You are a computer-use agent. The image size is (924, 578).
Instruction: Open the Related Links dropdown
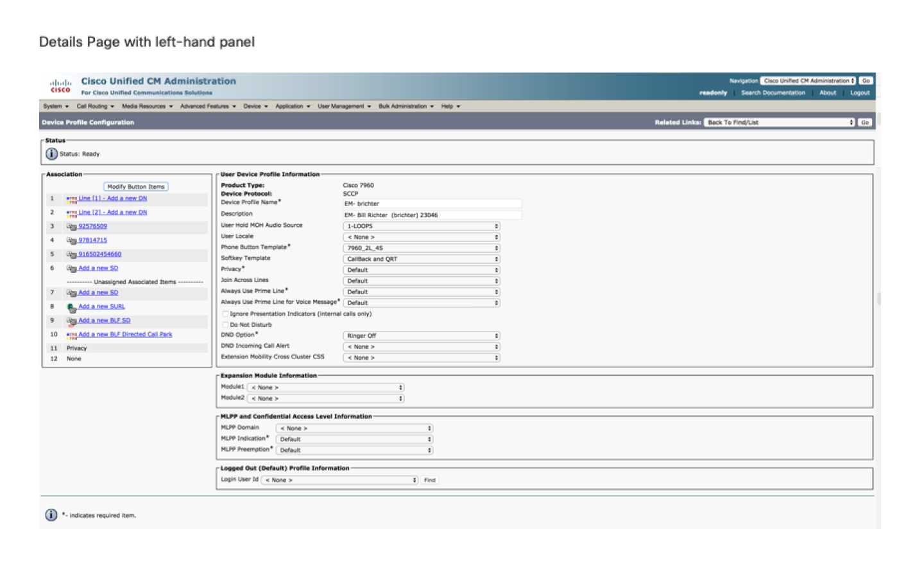(x=779, y=122)
